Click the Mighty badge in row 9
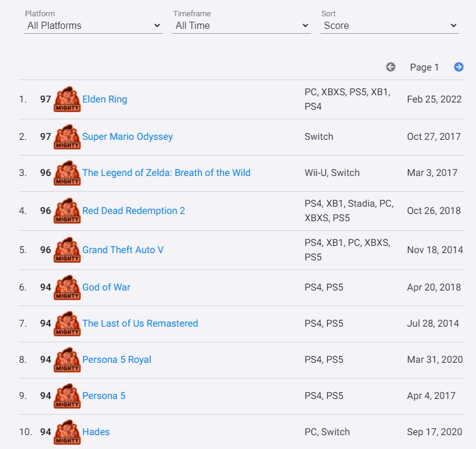The image size is (476, 449). 67,395
